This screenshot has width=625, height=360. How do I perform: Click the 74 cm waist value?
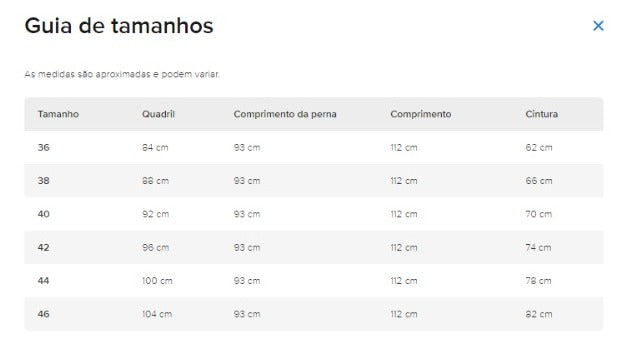click(x=538, y=248)
